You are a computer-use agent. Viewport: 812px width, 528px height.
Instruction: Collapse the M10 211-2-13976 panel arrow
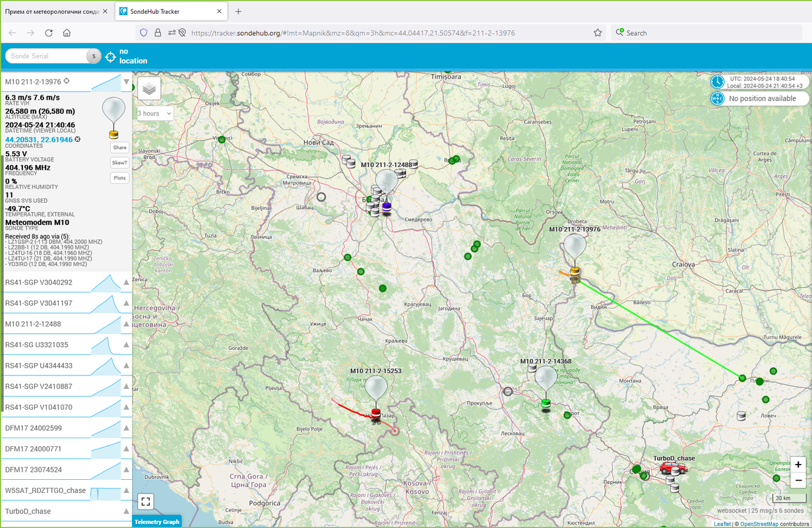[x=126, y=81]
